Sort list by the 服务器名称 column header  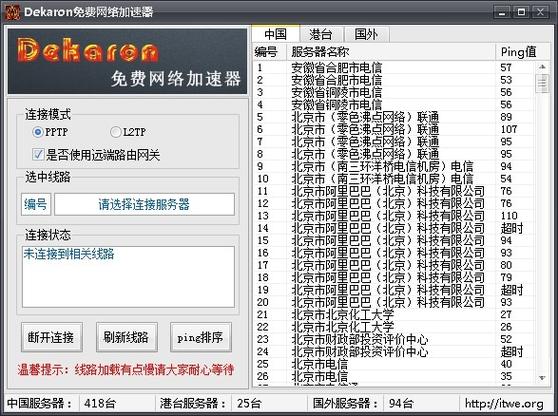tap(391, 52)
